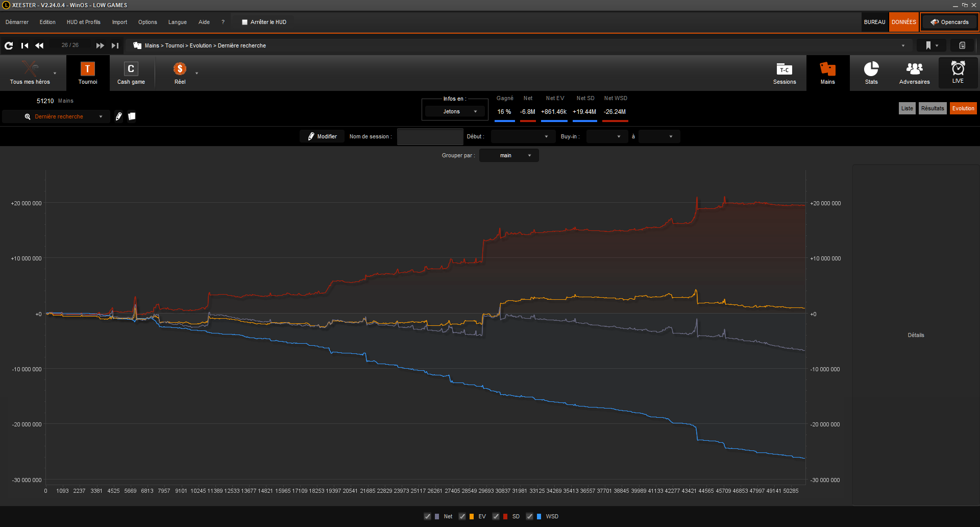Expand the Tous mes héros dropdown arrow
Image resolution: width=980 pixels, height=527 pixels.
pyautogui.click(x=55, y=73)
